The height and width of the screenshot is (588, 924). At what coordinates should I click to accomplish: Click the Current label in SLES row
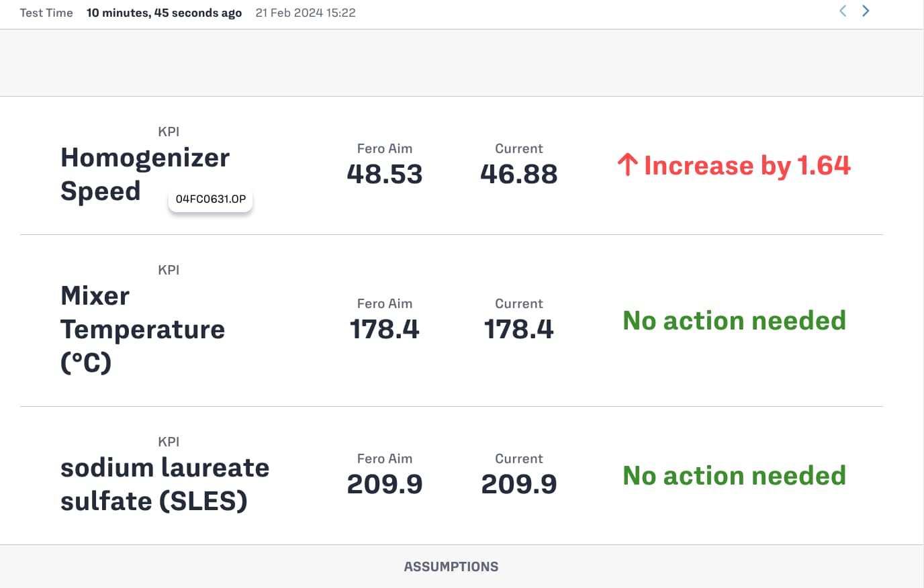click(519, 458)
